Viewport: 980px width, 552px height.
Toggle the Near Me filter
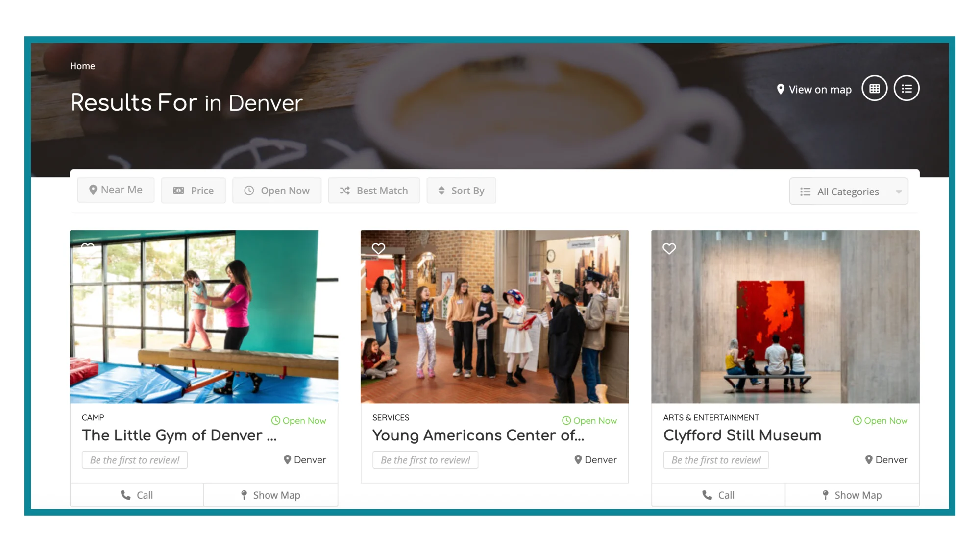(116, 190)
